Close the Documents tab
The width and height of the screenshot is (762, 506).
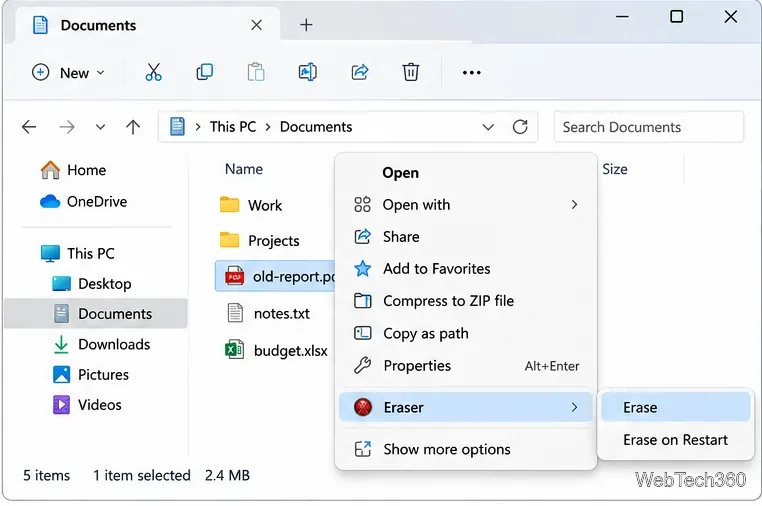coord(257,25)
